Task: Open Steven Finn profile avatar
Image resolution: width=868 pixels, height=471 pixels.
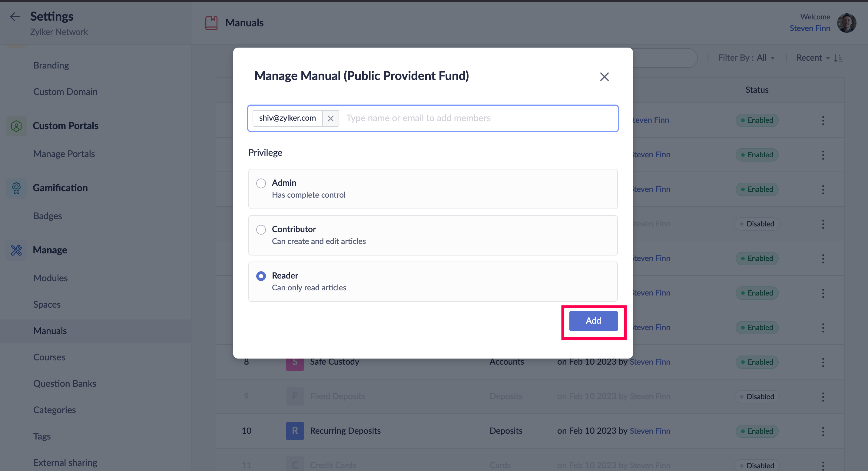Action: pyautogui.click(x=846, y=23)
